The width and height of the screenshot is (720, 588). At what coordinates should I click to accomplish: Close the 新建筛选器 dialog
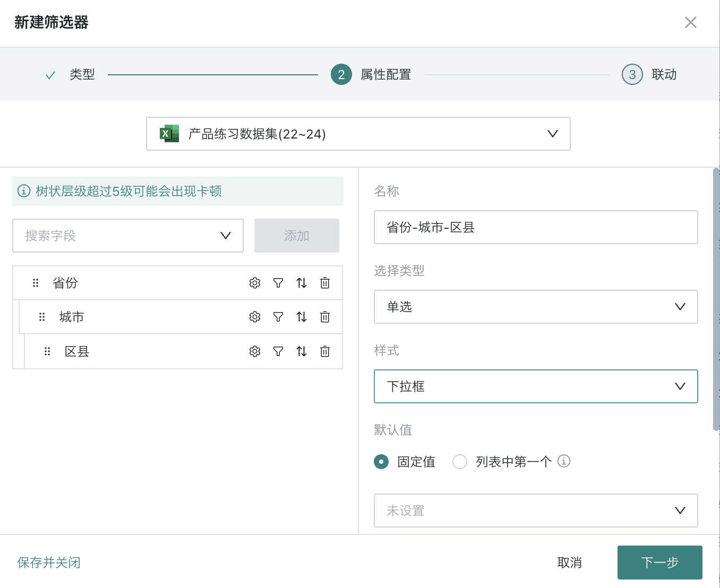pos(691,22)
